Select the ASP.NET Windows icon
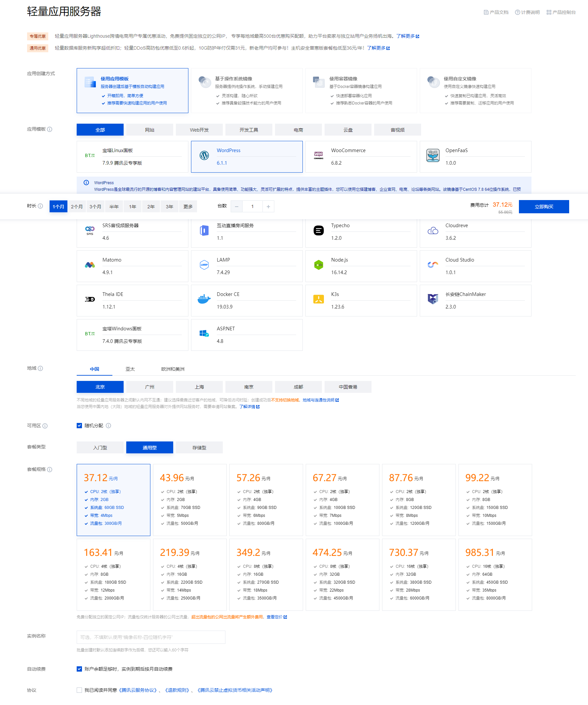Image resolution: width=588 pixels, height=705 pixels. [x=204, y=334]
